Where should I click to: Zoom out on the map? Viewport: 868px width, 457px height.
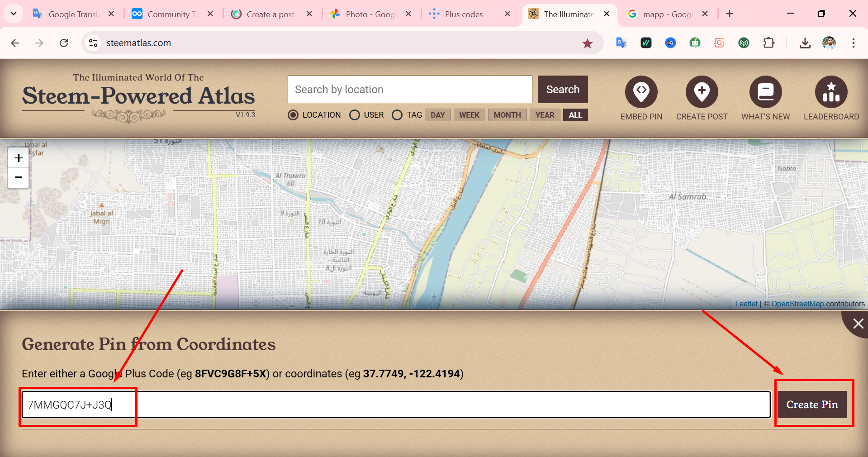click(x=19, y=177)
